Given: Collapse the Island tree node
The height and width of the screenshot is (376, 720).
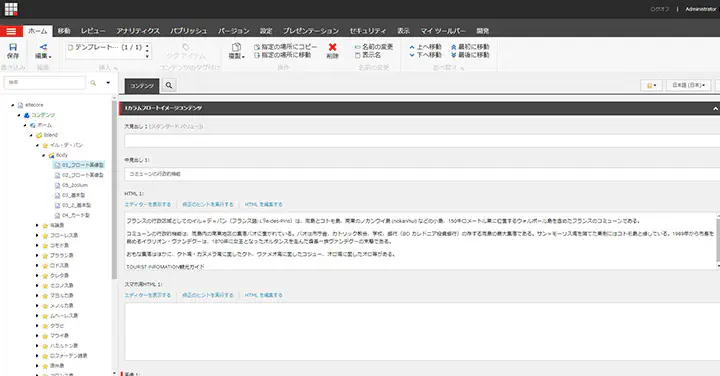Looking at the screenshot, I should click(32, 135).
